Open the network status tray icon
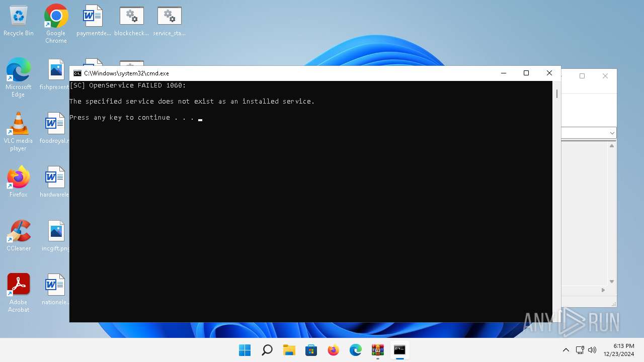 [580, 350]
